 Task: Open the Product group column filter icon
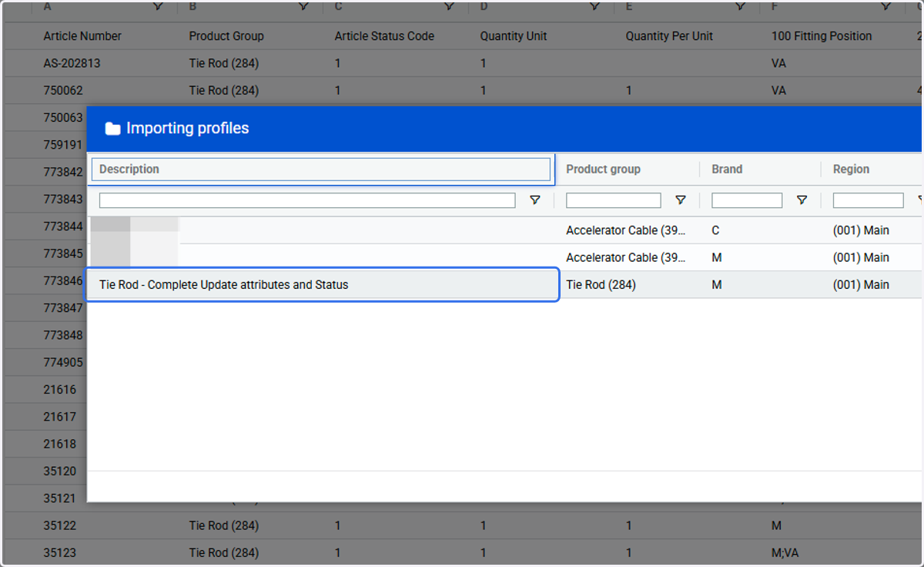click(x=681, y=200)
